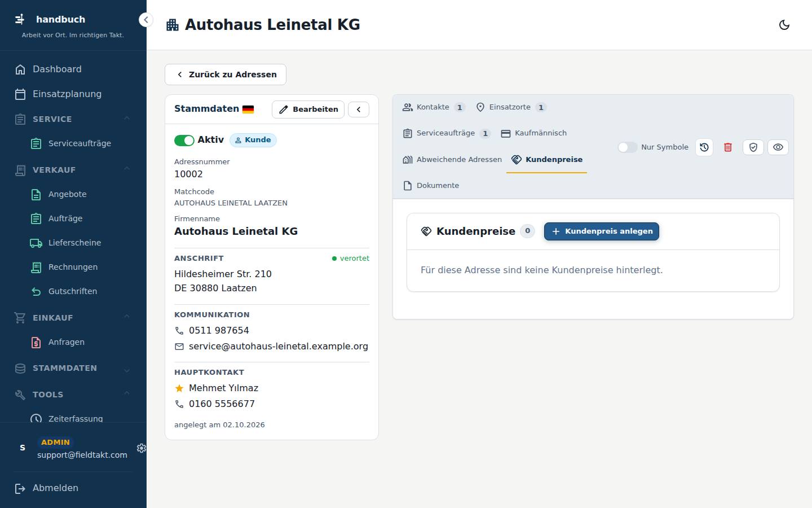Open the Dokumente tab

431,186
